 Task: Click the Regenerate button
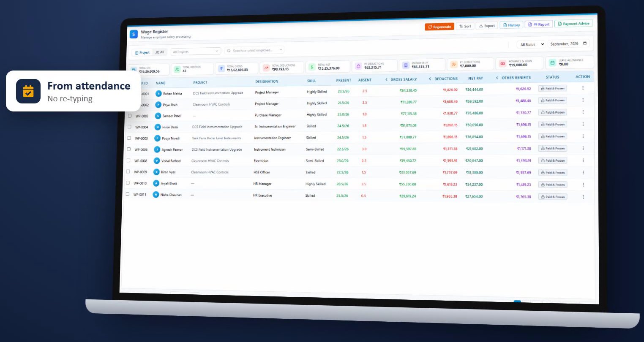pos(439,27)
